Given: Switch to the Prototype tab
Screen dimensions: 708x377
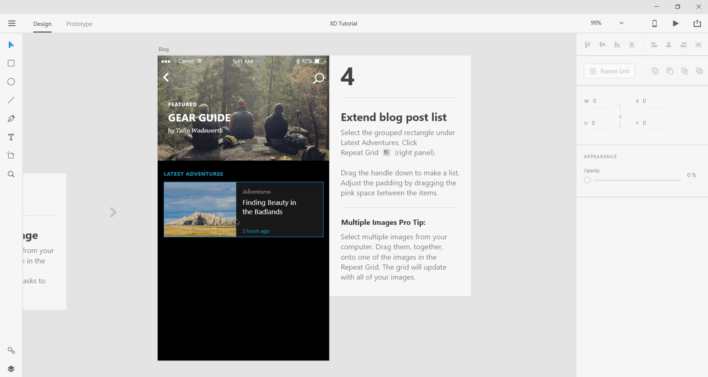Looking at the screenshot, I should 79,24.
